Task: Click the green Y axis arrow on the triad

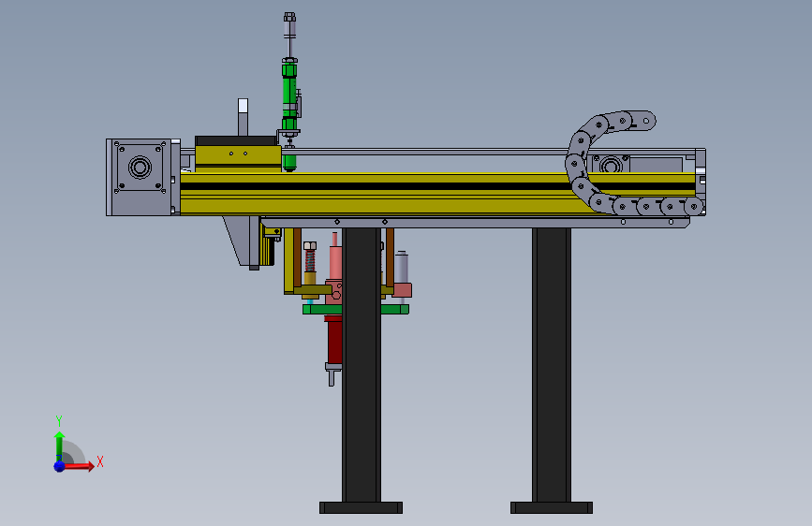Action: pos(59,446)
